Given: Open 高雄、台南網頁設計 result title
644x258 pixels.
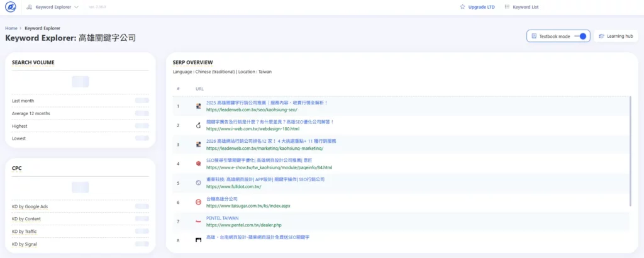Looking at the screenshot, I should tap(257, 237).
